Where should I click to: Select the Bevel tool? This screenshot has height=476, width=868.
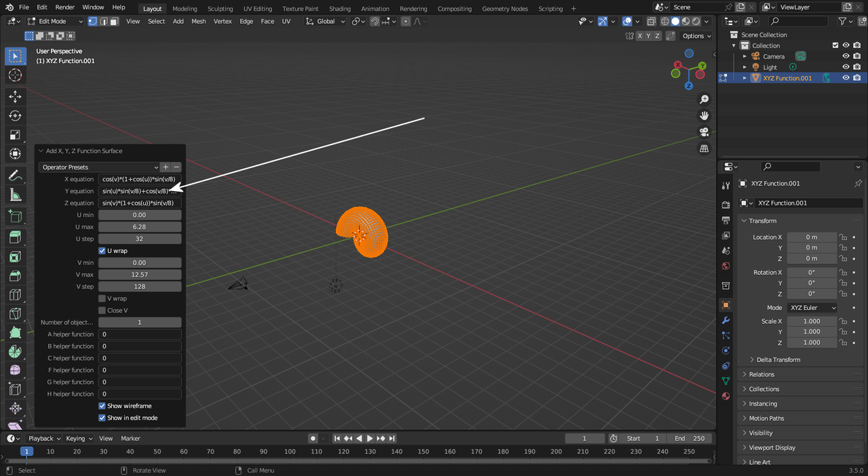(x=15, y=276)
